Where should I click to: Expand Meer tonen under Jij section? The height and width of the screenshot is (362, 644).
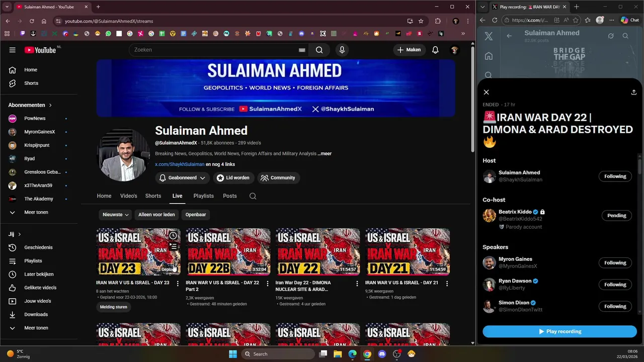tap(36, 328)
